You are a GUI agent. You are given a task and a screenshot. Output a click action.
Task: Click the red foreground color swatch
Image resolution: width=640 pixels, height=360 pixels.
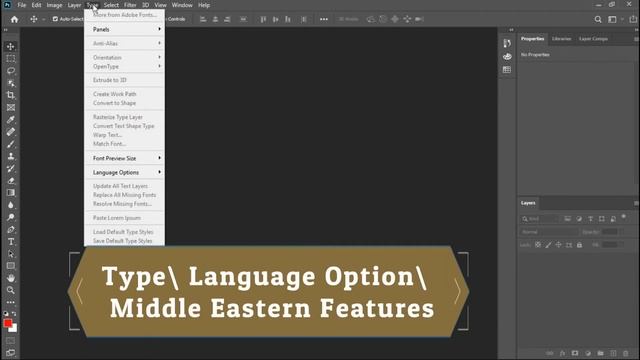click(x=8, y=323)
